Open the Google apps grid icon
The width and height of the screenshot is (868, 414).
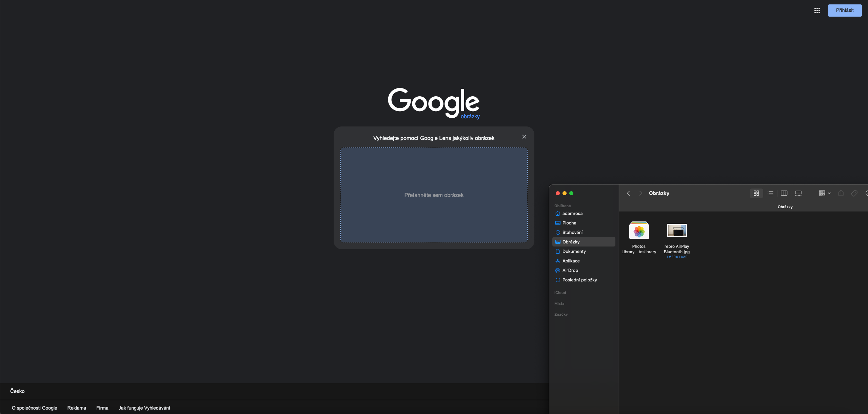pos(817,11)
